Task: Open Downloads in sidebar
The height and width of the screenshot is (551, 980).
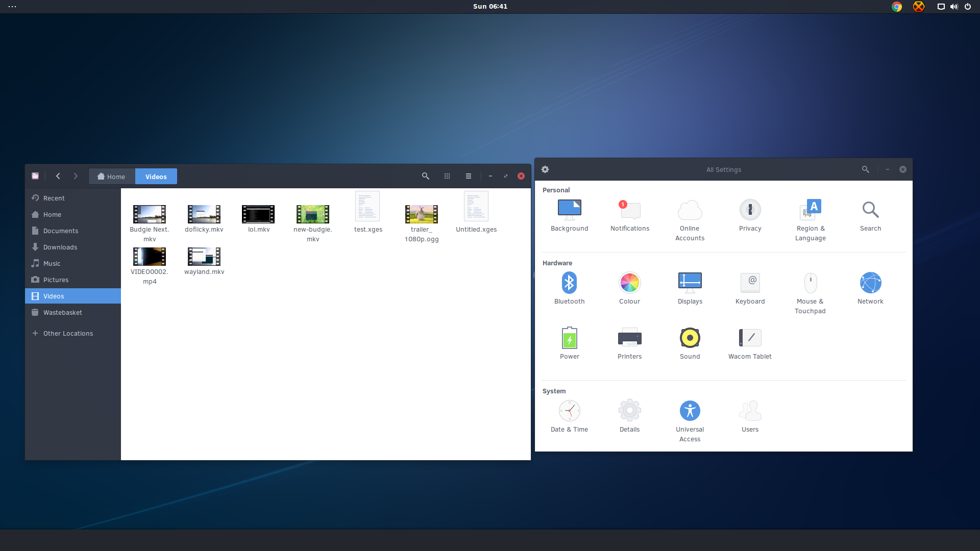Action: (x=73, y=247)
